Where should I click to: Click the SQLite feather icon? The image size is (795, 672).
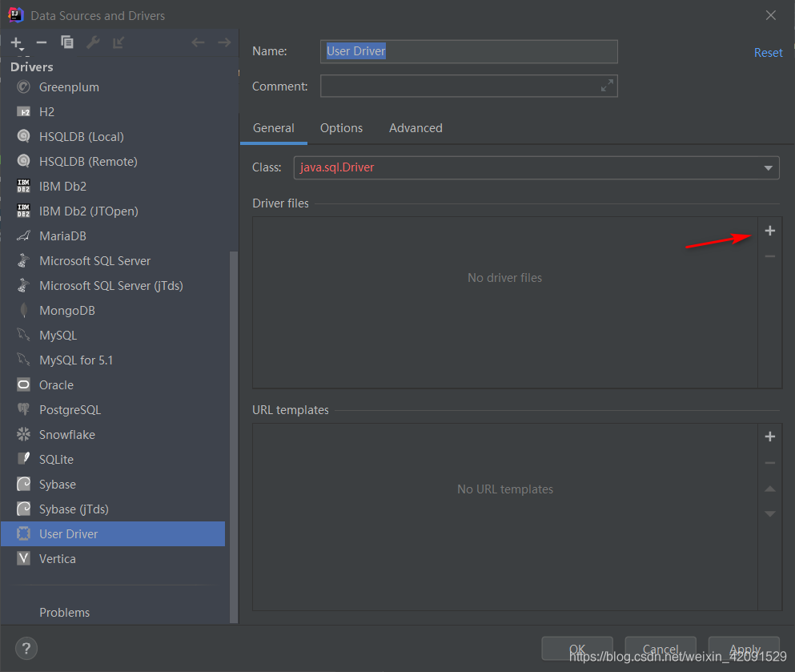23,460
